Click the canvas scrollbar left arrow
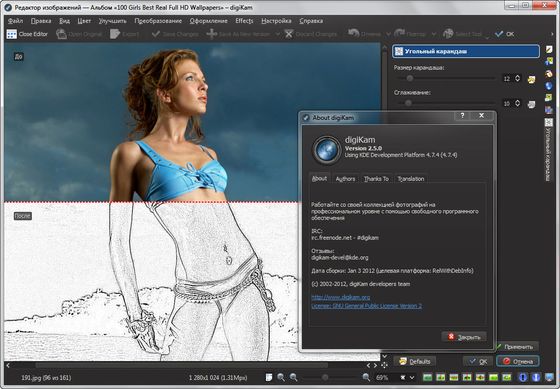 click(8, 365)
